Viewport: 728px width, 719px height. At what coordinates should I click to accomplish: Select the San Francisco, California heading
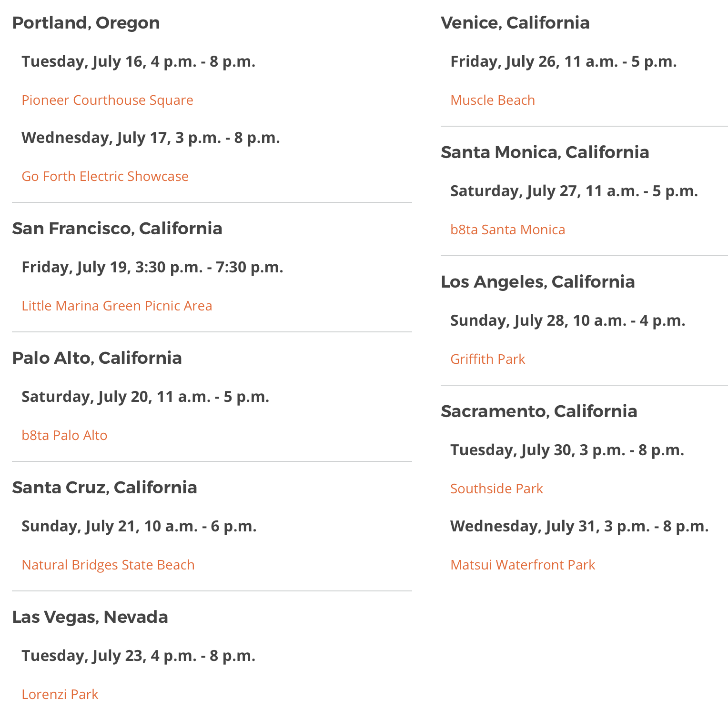[x=117, y=229]
